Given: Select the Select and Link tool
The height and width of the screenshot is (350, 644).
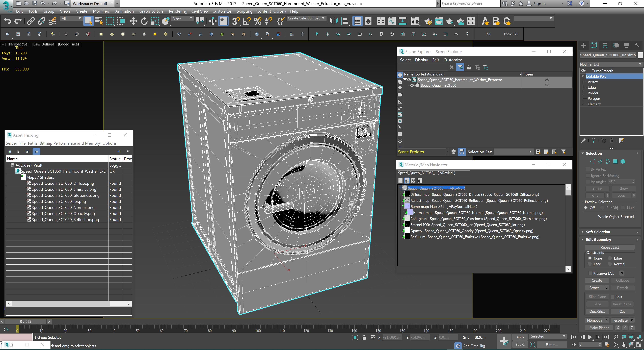Looking at the screenshot, I should point(31,21).
